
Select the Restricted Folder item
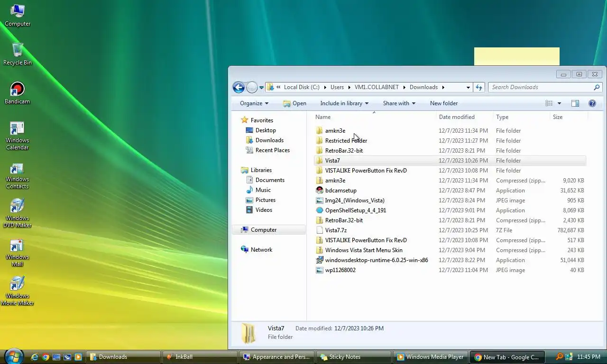[450, 141]
